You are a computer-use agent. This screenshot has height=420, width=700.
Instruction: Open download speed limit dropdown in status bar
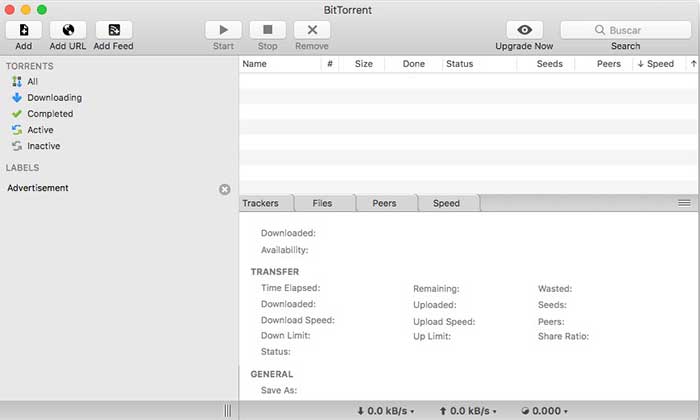(386, 411)
